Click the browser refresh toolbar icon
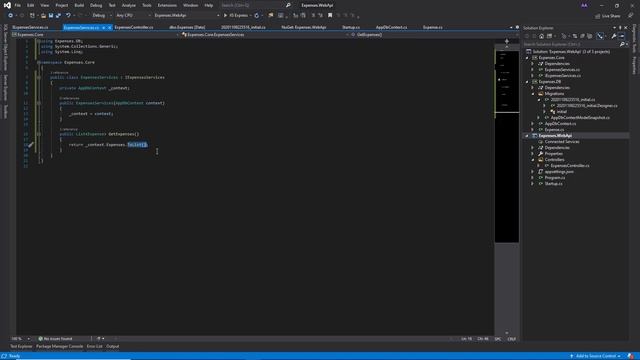Viewport: 640px width, 360px height. [256, 16]
